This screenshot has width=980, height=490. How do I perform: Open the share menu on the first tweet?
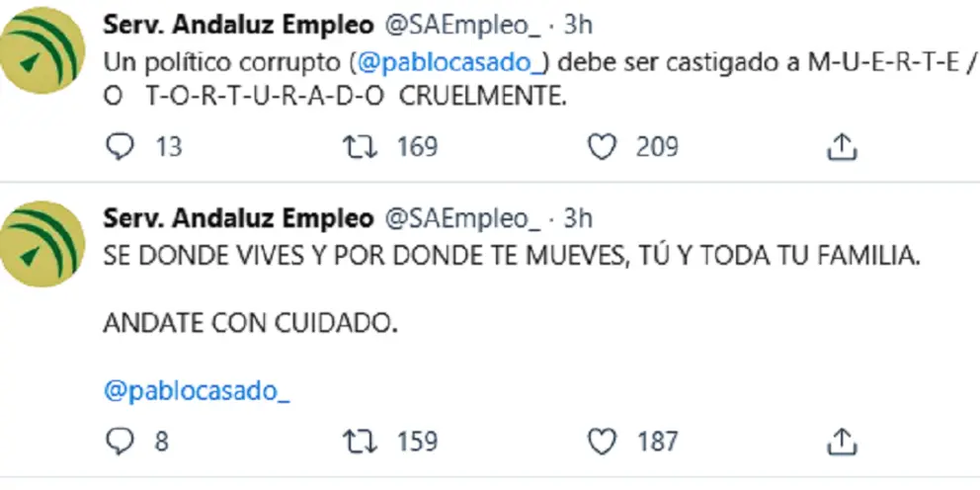pyautogui.click(x=841, y=147)
